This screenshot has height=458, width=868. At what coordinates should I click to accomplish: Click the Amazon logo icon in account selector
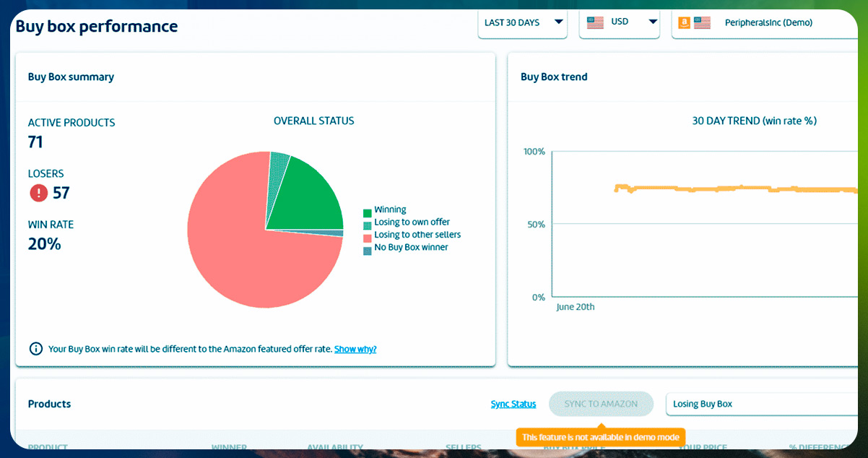point(684,22)
